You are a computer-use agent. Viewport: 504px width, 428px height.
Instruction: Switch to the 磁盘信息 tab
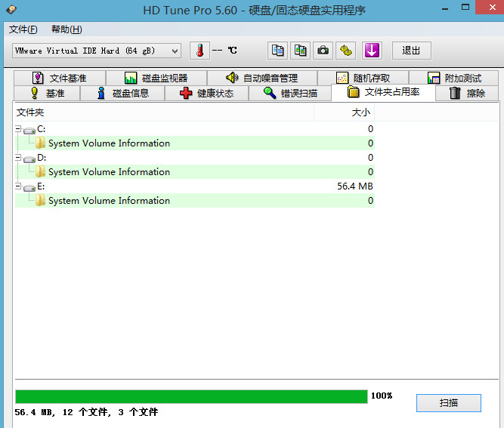coord(122,93)
